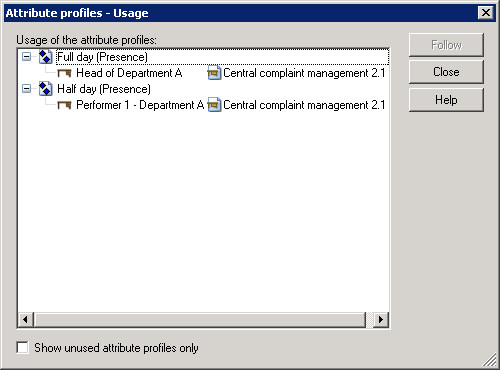This screenshot has height=370, width=500.
Task: Close dialog with title bar X
Action: [x=486, y=13]
